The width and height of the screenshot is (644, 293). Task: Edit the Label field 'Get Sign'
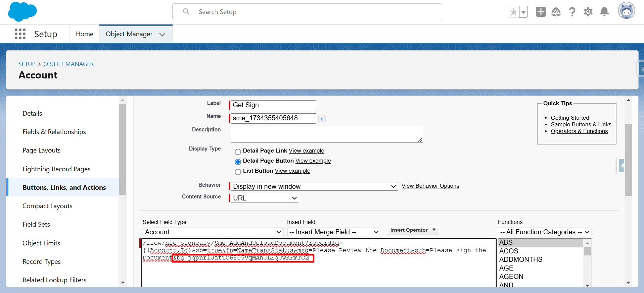pyautogui.click(x=273, y=105)
